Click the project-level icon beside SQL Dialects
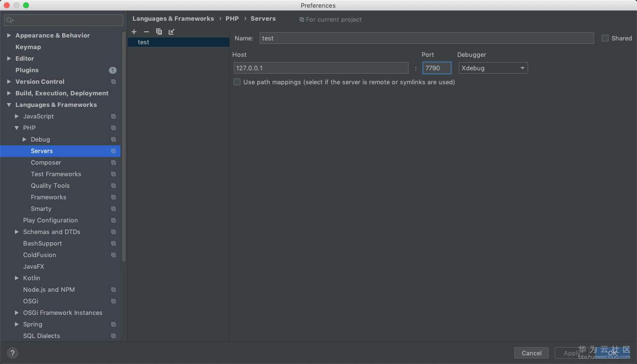 pos(113,336)
